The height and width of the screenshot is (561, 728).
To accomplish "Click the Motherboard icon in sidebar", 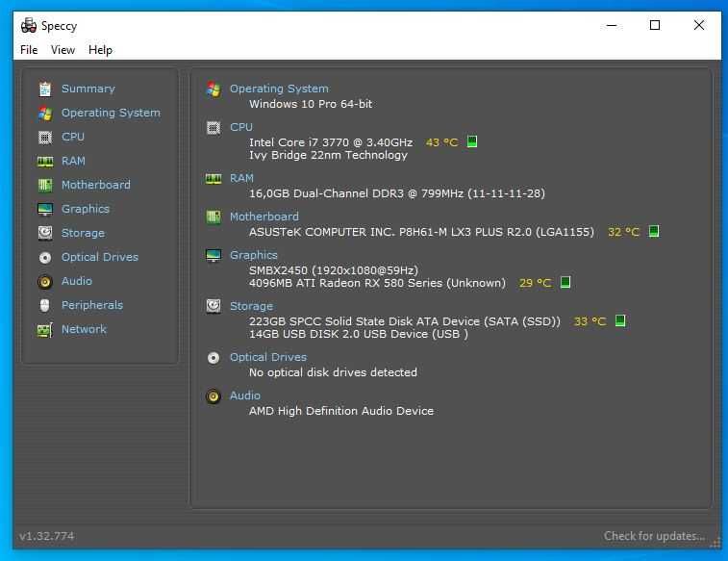I will point(45,186).
